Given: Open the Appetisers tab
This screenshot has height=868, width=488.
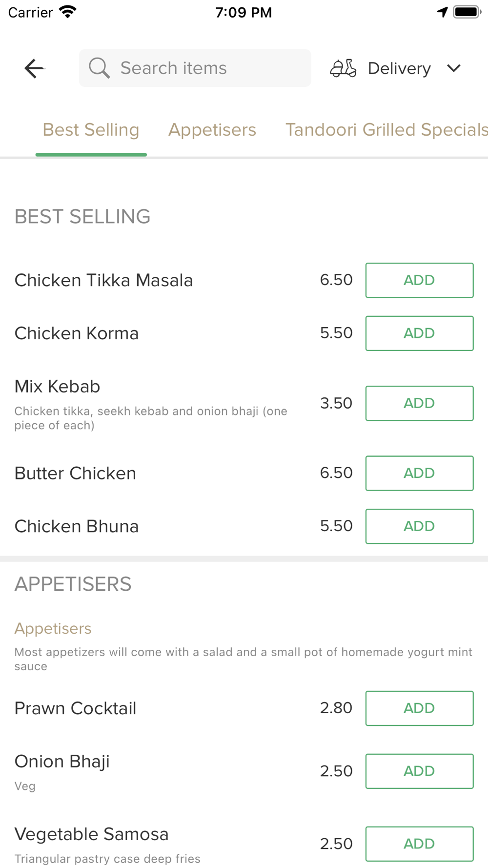Looking at the screenshot, I should 212,130.
